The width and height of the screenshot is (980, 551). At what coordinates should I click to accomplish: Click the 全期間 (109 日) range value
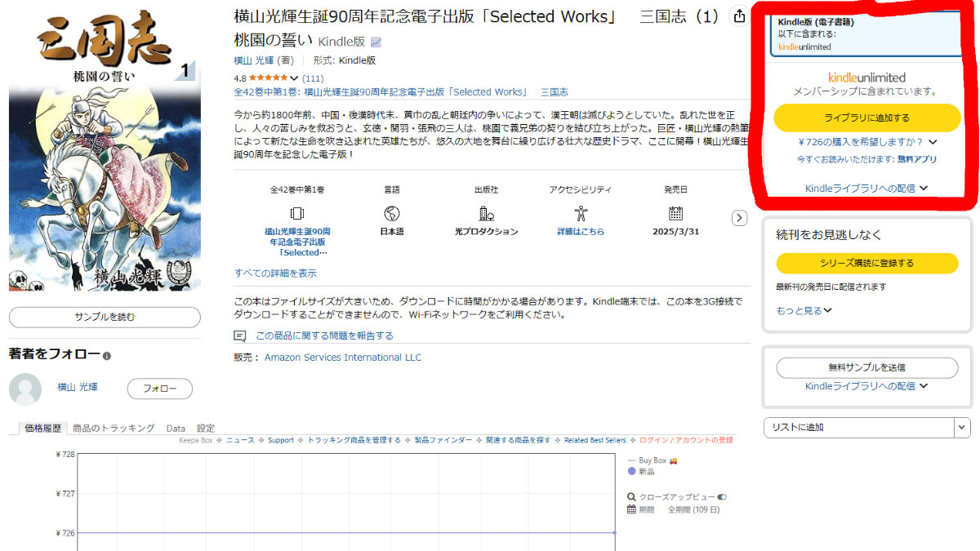(693, 509)
